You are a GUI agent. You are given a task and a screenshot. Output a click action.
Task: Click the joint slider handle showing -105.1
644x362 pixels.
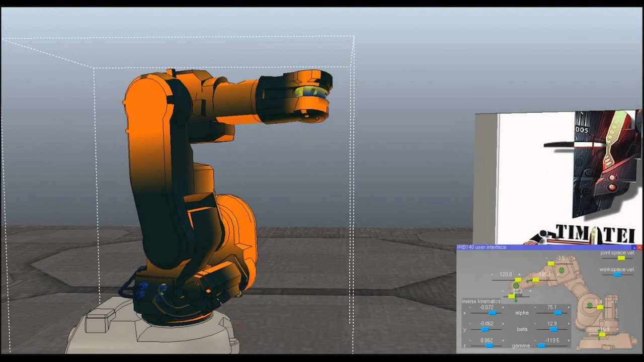click(536, 280)
